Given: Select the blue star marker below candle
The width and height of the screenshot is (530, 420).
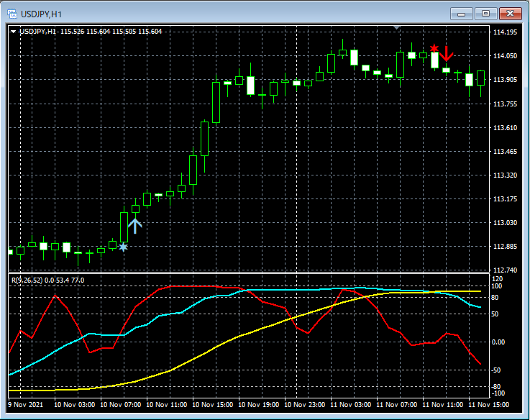Looking at the screenshot, I should point(124,247).
